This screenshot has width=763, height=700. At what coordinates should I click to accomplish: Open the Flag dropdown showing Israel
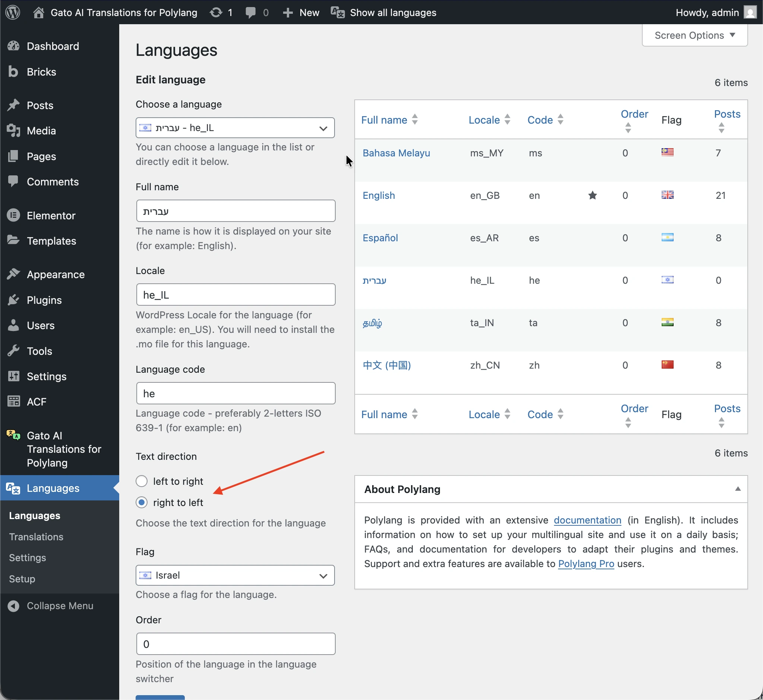pos(235,575)
